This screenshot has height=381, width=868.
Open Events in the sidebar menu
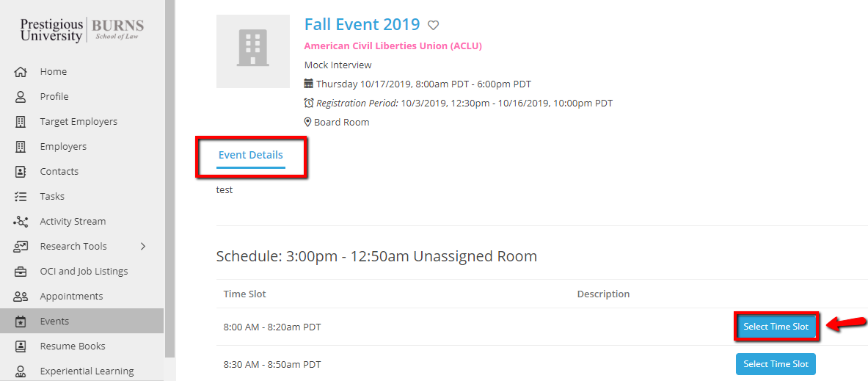pos(54,322)
